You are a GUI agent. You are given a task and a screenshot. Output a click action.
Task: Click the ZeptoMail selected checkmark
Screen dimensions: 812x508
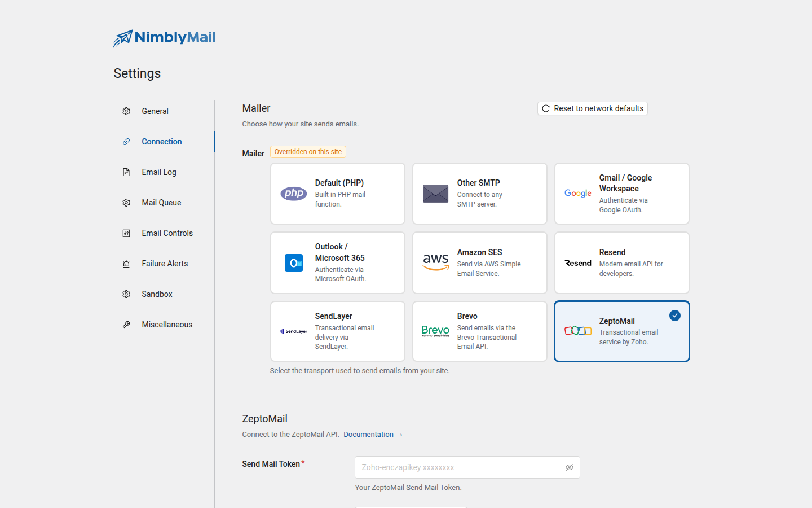click(x=675, y=316)
